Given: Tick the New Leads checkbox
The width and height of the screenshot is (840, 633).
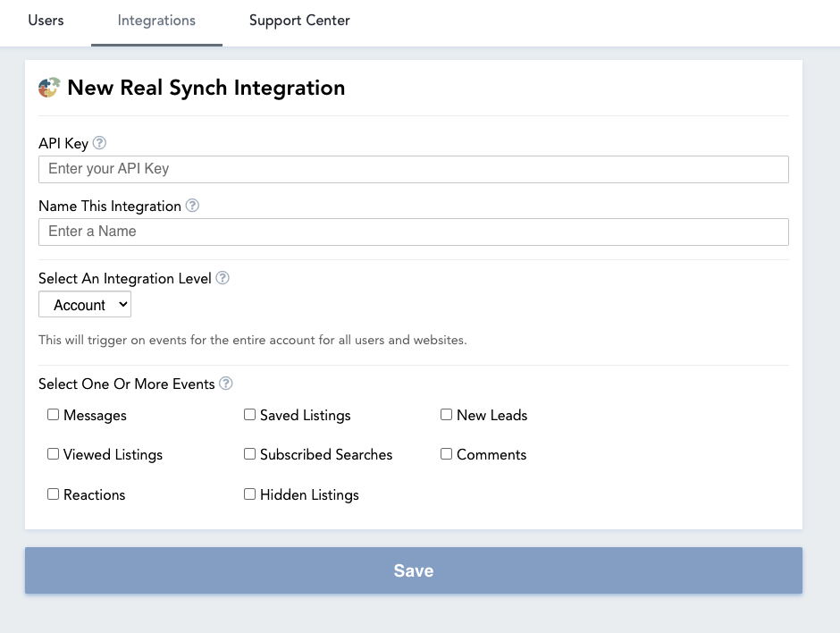Looking at the screenshot, I should (446, 415).
